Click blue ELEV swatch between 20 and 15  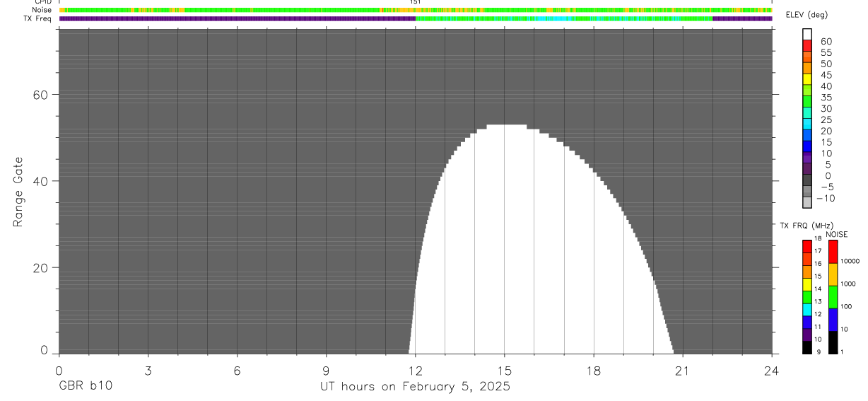807,136
